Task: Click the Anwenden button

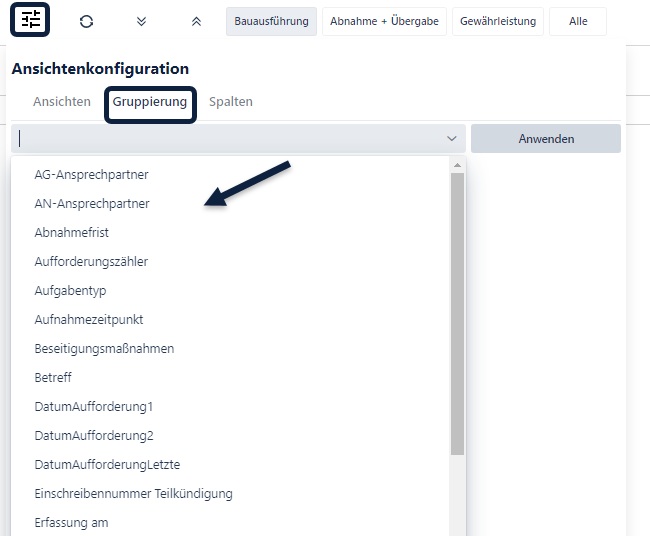Action: [x=546, y=138]
